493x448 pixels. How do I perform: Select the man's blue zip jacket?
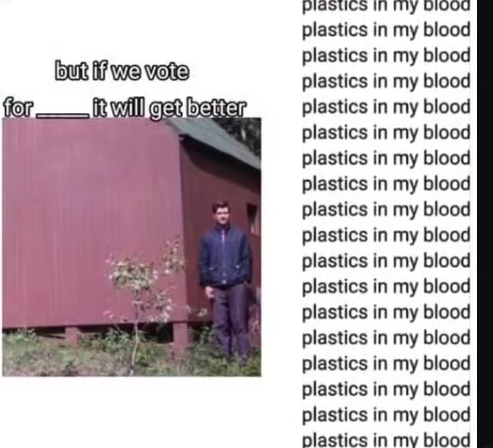coord(225,257)
